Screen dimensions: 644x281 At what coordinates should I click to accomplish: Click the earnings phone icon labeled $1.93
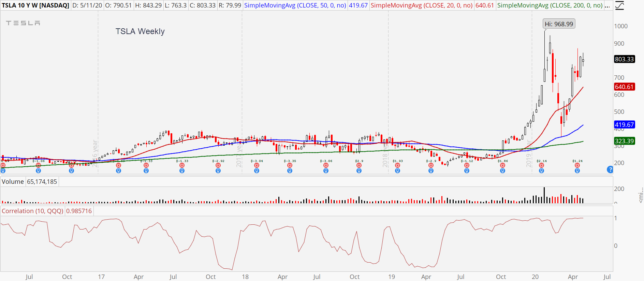tap(397, 165)
